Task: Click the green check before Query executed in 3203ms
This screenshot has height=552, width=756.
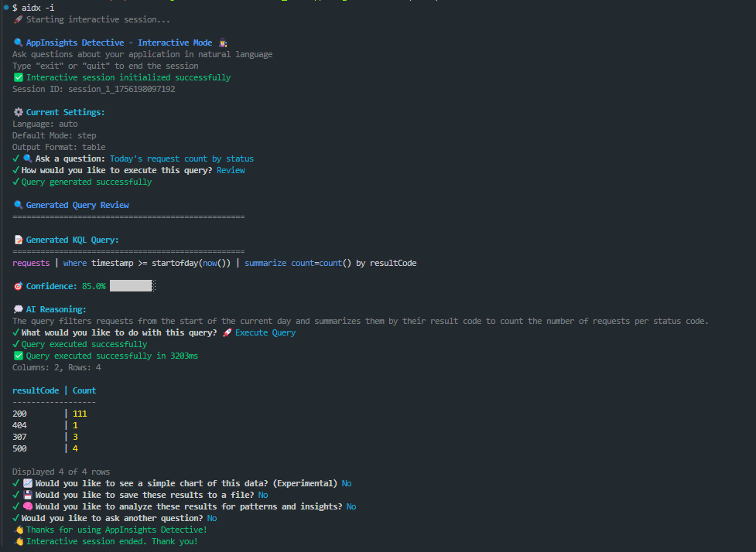Action: coord(19,356)
